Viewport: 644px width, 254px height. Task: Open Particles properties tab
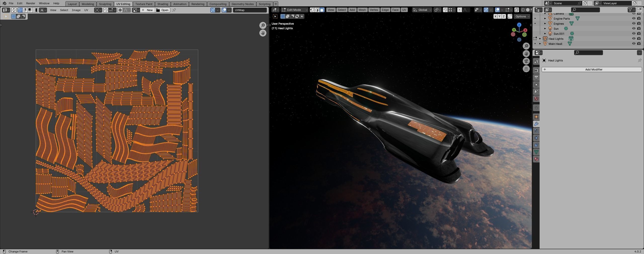(x=536, y=131)
